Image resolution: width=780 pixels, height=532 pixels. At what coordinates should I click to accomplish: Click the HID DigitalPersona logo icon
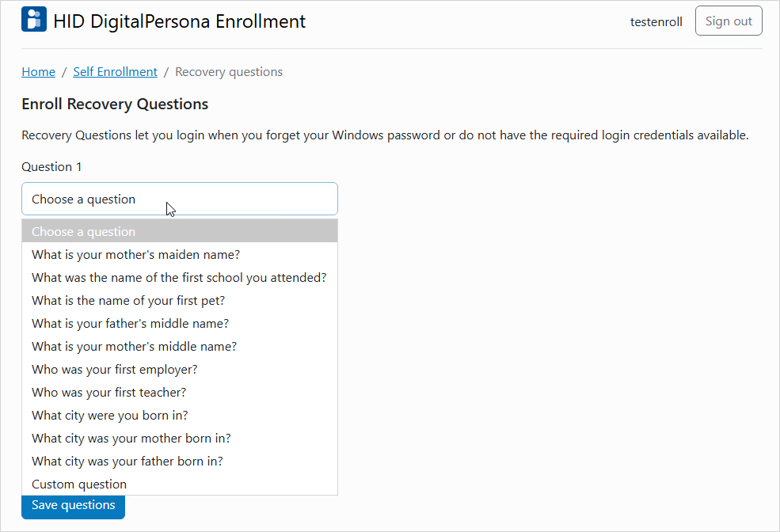click(x=34, y=21)
